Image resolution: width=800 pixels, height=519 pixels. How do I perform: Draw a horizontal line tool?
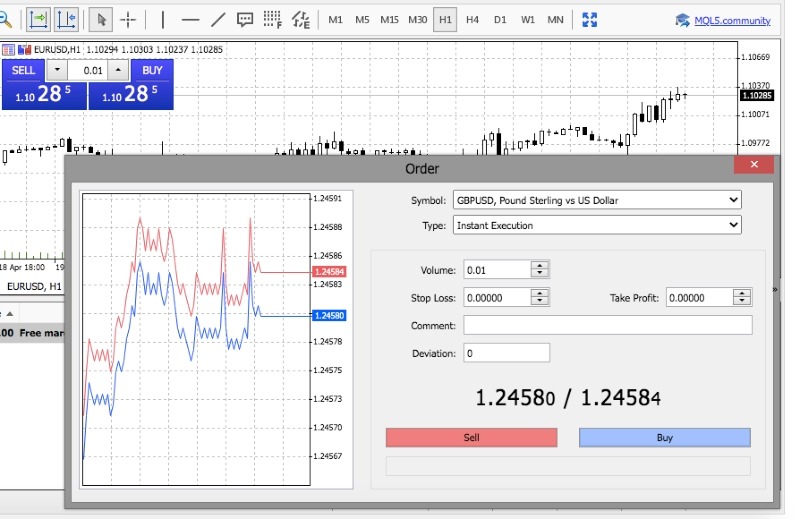click(x=190, y=20)
